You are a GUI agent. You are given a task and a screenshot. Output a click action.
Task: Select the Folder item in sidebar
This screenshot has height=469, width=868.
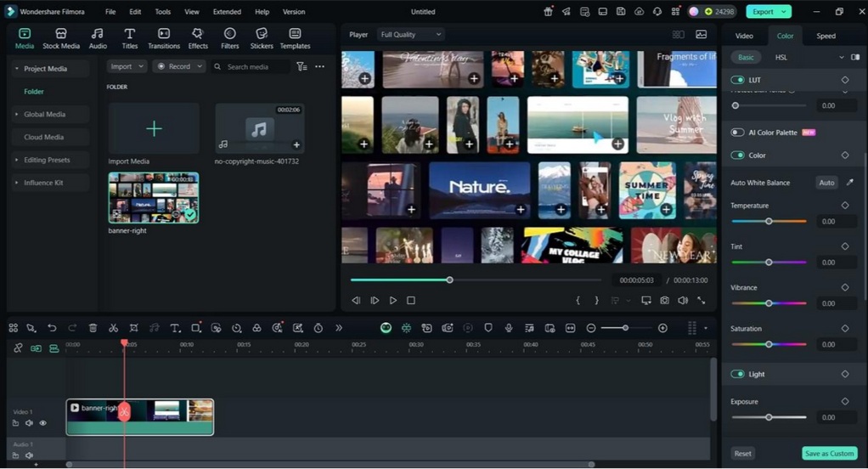pyautogui.click(x=34, y=92)
